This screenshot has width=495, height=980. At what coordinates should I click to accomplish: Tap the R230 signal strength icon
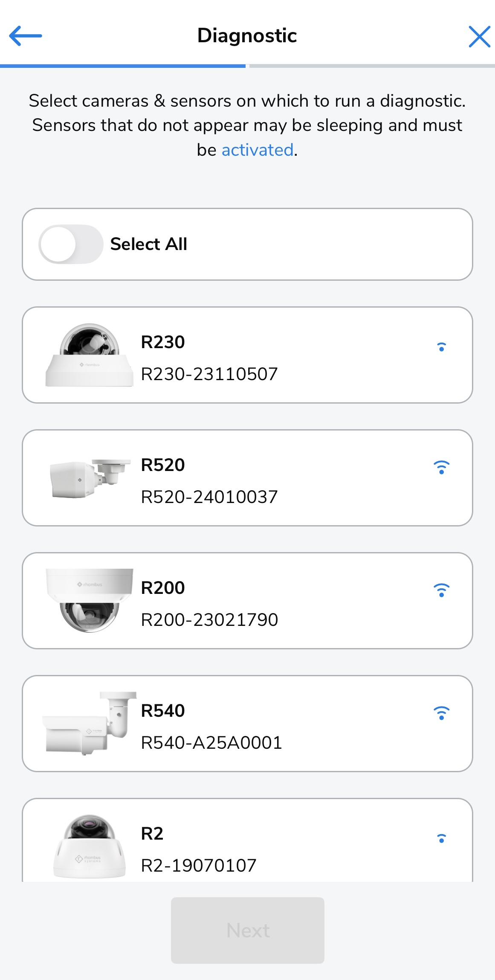(442, 347)
